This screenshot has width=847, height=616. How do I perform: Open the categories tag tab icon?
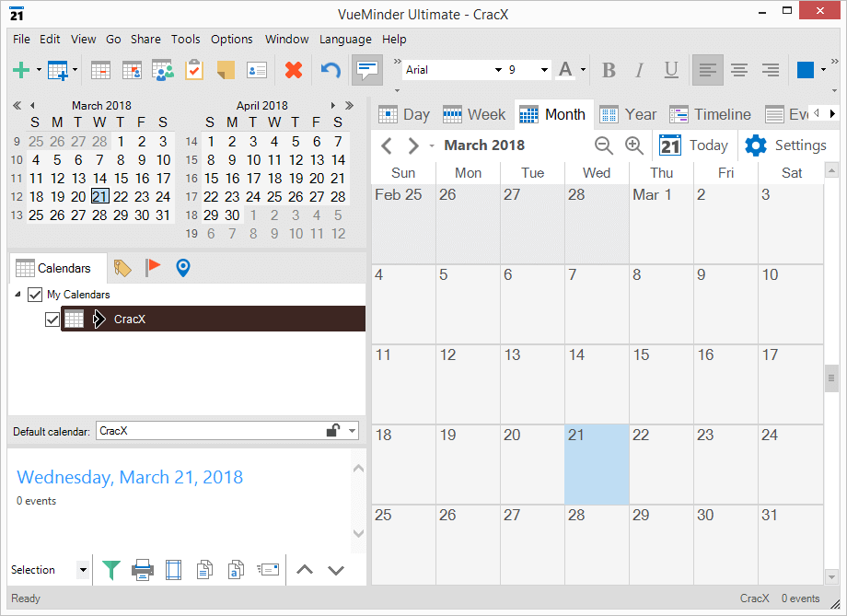[x=122, y=268]
